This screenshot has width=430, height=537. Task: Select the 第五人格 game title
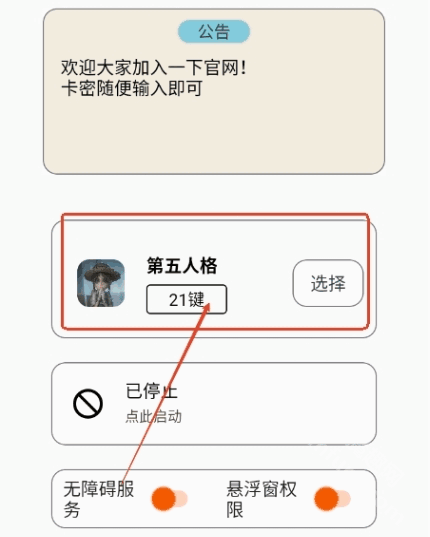click(x=182, y=266)
